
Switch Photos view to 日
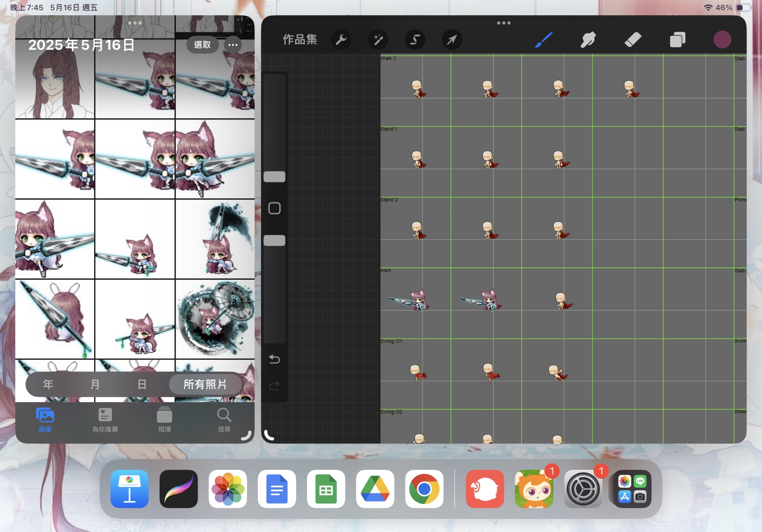click(x=142, y=384)
